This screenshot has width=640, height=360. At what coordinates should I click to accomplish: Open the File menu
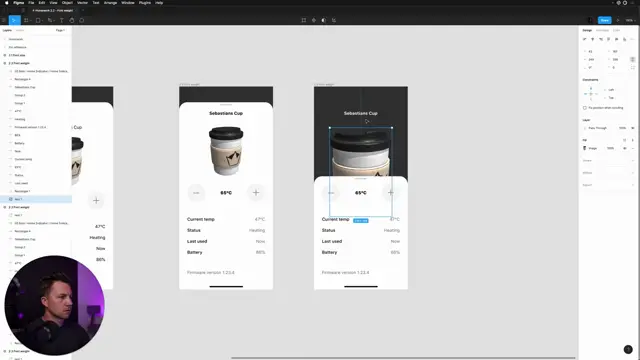pyautogui.click(x=31, y=3)
